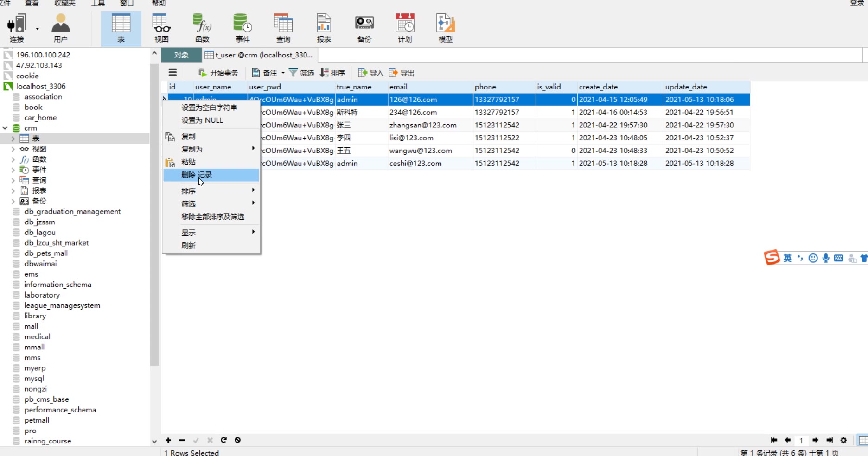Choose 移除全部排序及筛选 in the context menu
Viewport: 868px width, 456px height.
(211, 216)
